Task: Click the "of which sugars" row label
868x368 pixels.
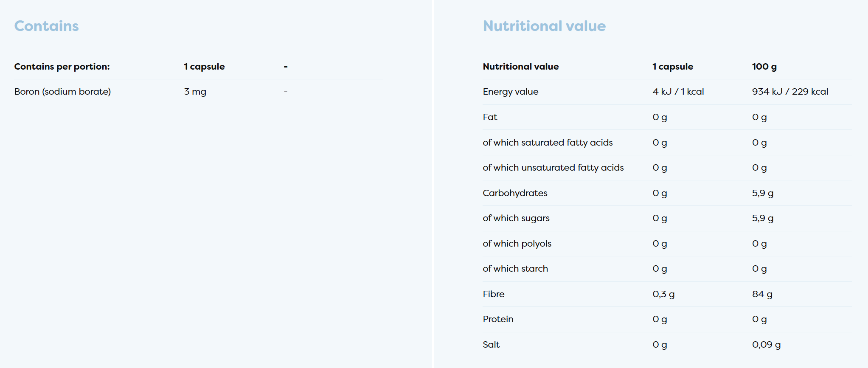Action: click(x=516, y=218)
